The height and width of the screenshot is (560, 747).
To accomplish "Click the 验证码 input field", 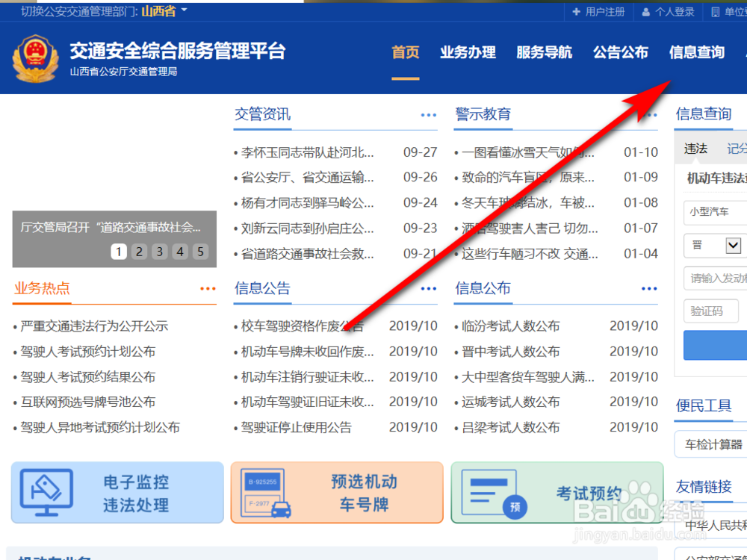I will [x=710, y=311].
